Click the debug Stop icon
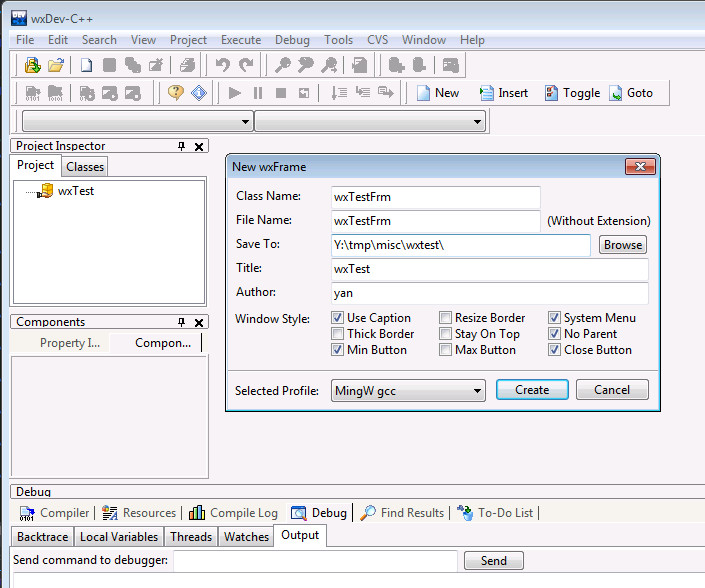705x588 pixels. pyautogui.click(x=281, y=93)
